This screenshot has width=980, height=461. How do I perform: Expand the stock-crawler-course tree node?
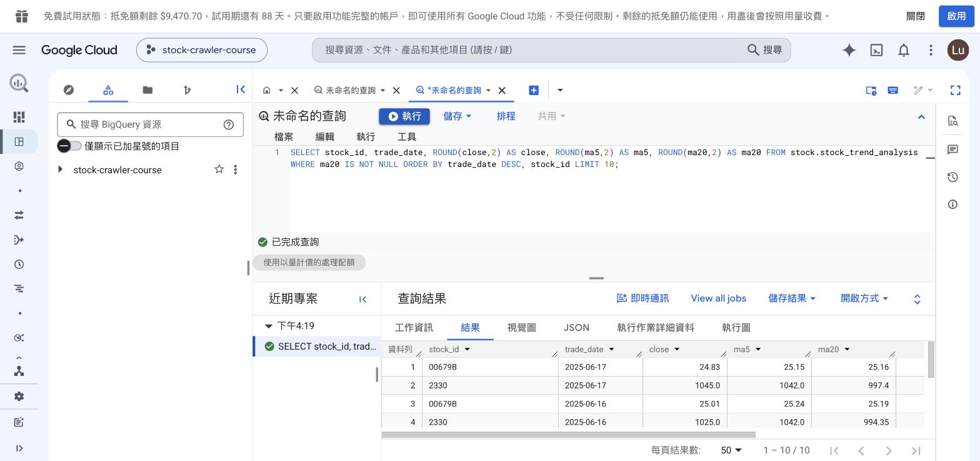pos(60,170)
